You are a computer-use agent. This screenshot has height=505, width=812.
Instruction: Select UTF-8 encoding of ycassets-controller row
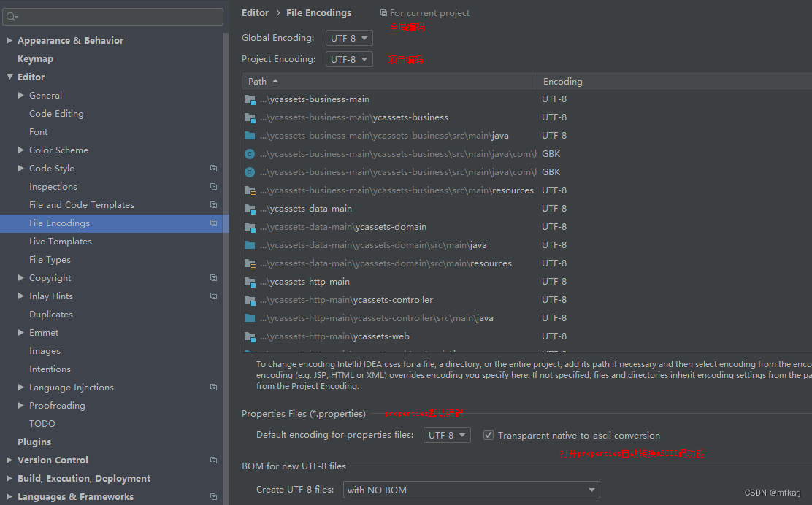click(x=554, y=300)
